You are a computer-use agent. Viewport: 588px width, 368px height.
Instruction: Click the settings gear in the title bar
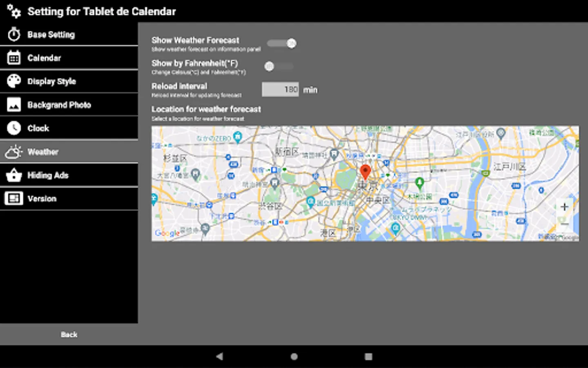(x=13, y=11)
